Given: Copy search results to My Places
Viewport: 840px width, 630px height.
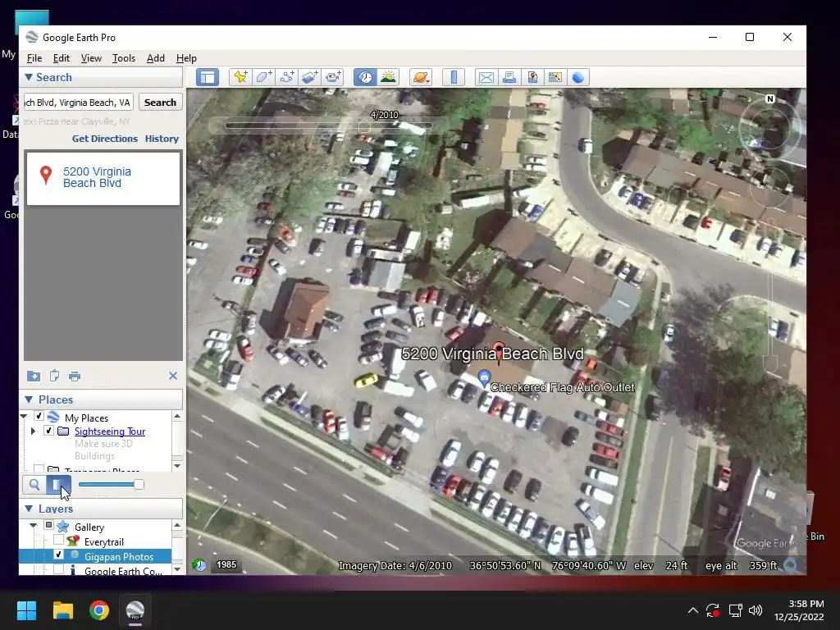Looking at the screenshot, I should (x=34, y=376).
